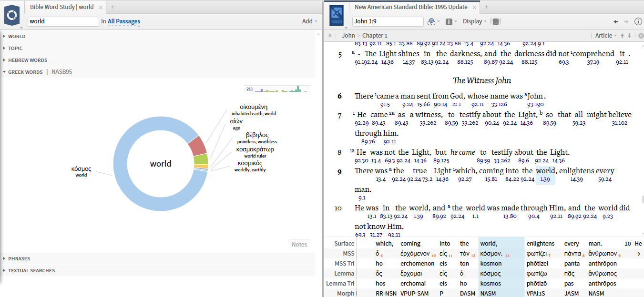Expand the PHRASES section

tap(19, 258)
